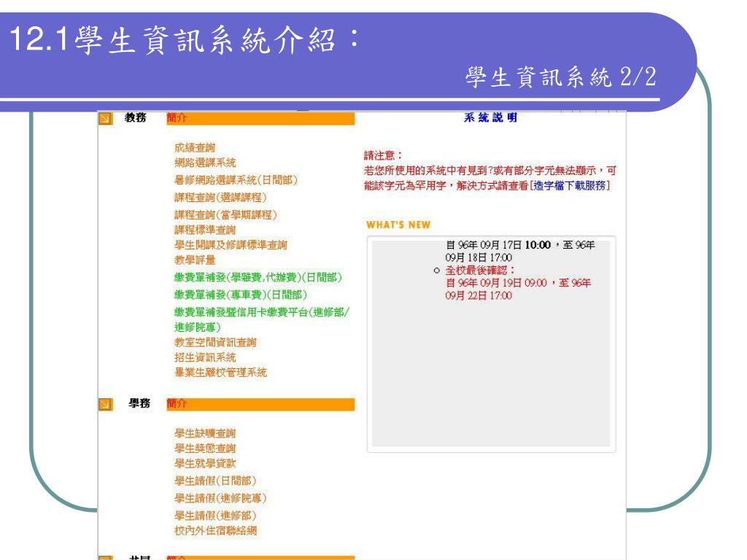Open the 校內外住宿聯絡網 link
This screenshot has width=747, height=560.
click(x=215, y=531)
